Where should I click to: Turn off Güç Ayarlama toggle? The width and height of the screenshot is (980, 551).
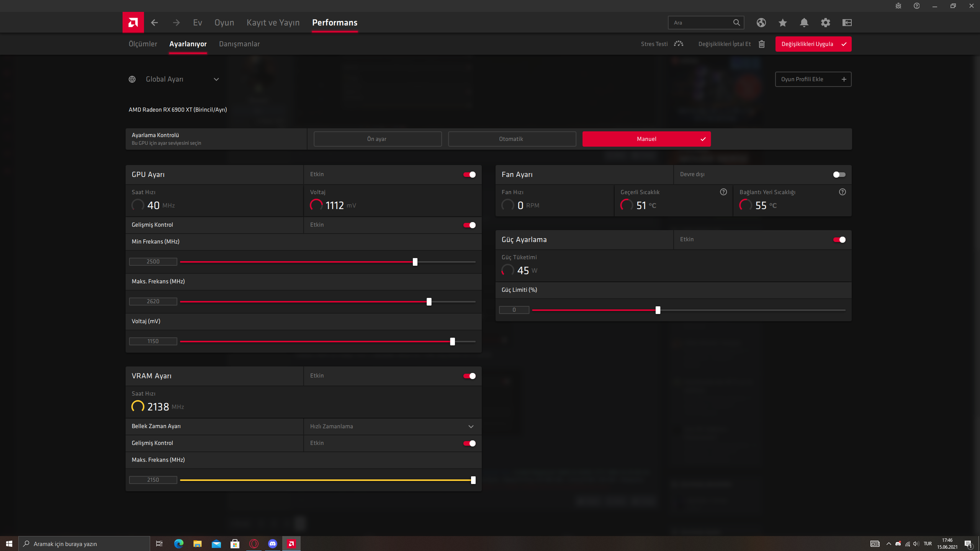click(x=839, y=240)
